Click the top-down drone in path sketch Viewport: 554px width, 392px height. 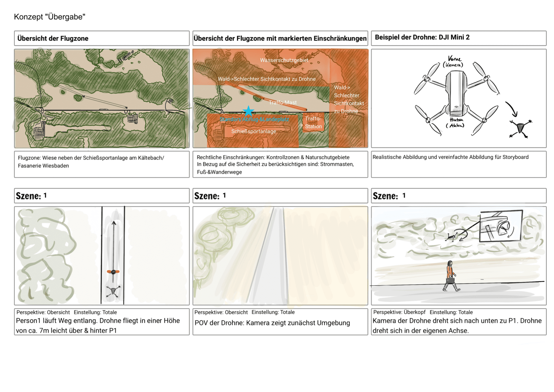[113, 291]
